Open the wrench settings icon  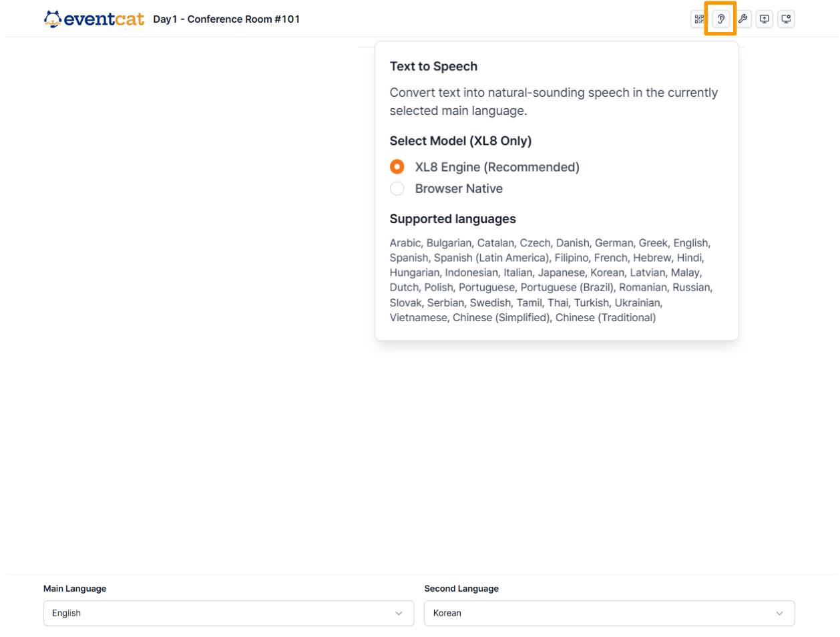[743, 19]
